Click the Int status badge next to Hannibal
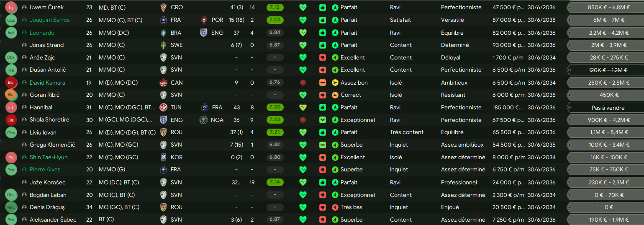644x225 pixels. [x=11, y=108]
